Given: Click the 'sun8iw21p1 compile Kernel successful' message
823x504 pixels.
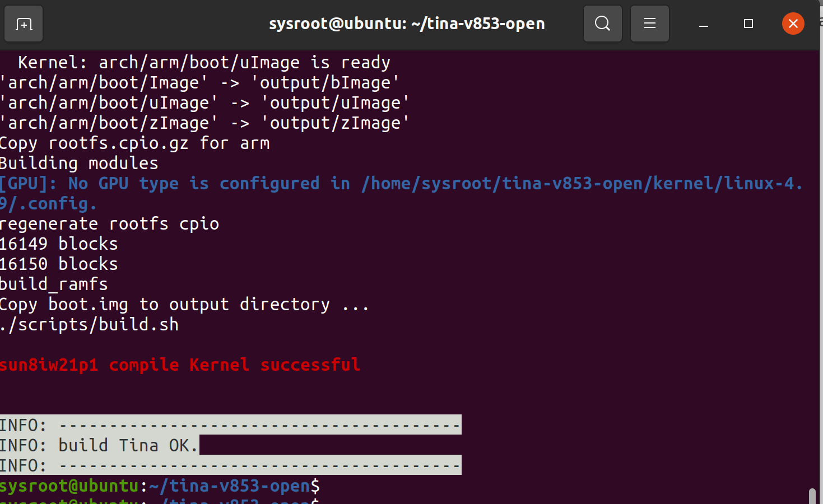Looking at the screenshot, I should point(180,364).
